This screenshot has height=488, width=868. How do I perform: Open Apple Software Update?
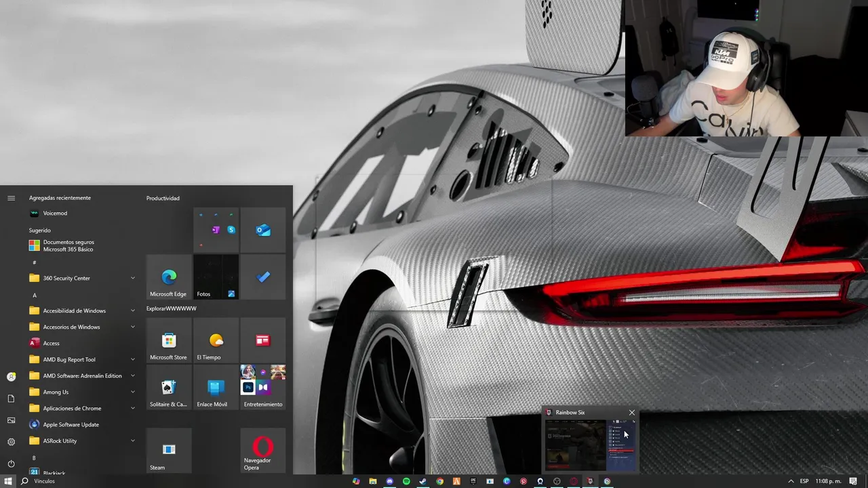pyautogui.click(x=81, y=424)
